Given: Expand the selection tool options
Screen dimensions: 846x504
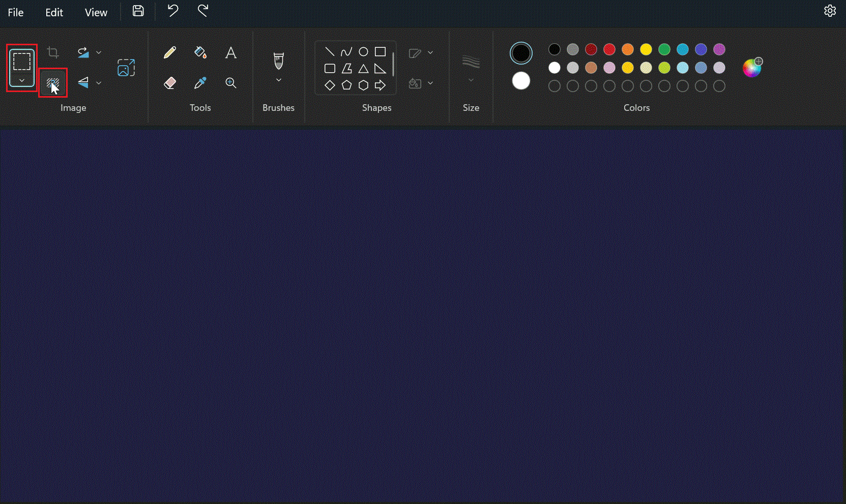Looking at the screenshot, I should coord(21,80).
